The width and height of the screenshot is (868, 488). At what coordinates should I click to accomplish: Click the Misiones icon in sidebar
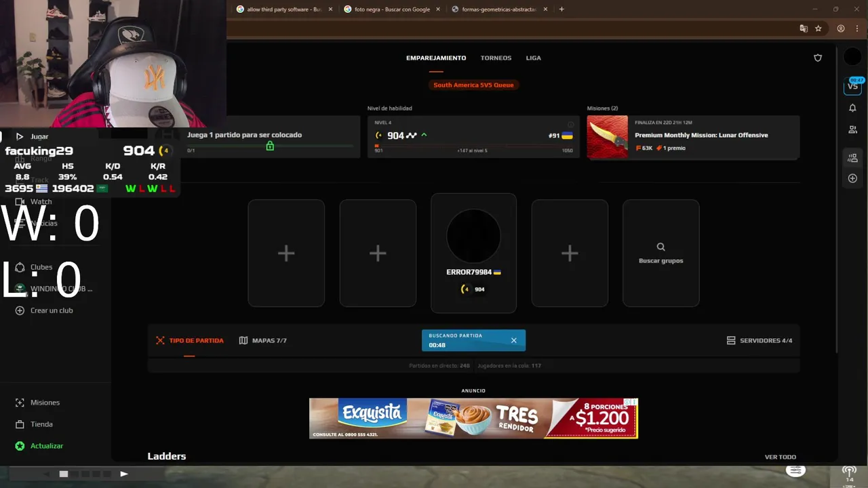20,403
